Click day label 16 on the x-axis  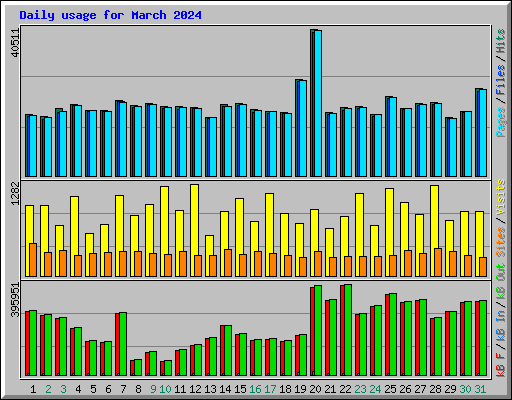tap(255, 389)
